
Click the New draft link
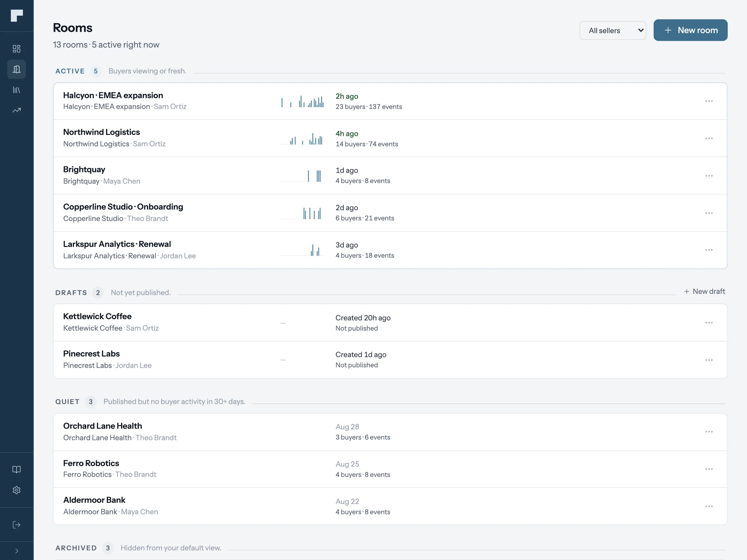[x=704, y=291]
